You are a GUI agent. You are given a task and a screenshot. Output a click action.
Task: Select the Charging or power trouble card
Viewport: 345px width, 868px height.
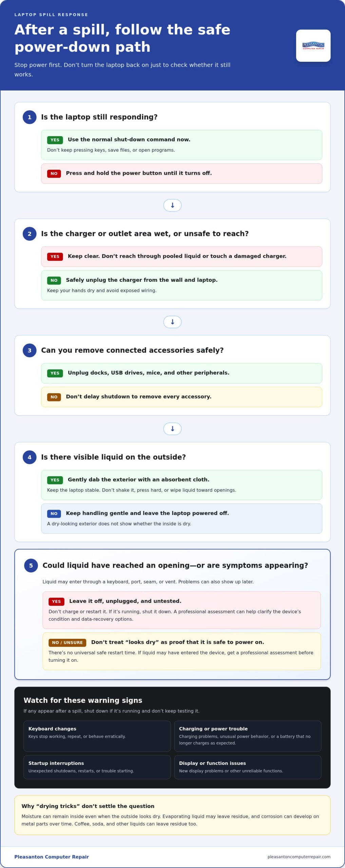coord(248,736)
